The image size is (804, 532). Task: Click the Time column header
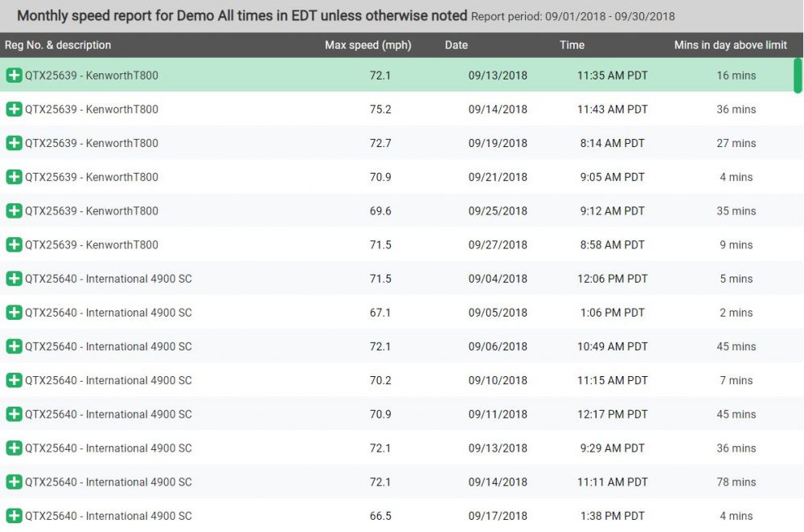coord(572,45)
